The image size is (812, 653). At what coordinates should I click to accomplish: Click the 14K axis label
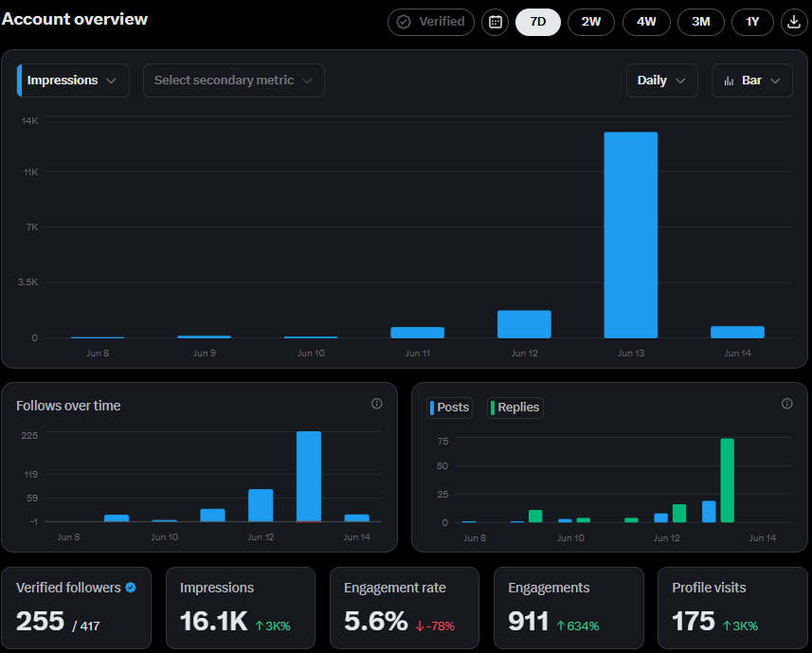[x=29, y=120]
